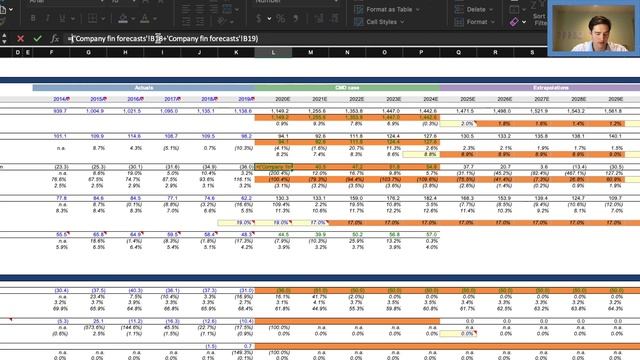Open underline style dropdown arrow
640x360 pixels.
72,19
